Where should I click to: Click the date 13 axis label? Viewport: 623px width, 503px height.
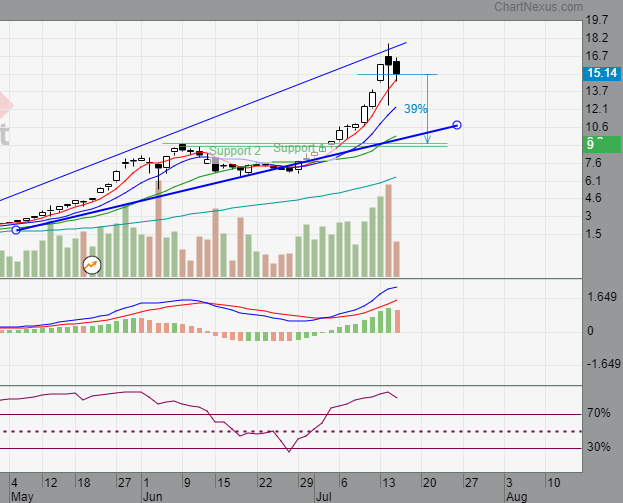tap(389, 483)
